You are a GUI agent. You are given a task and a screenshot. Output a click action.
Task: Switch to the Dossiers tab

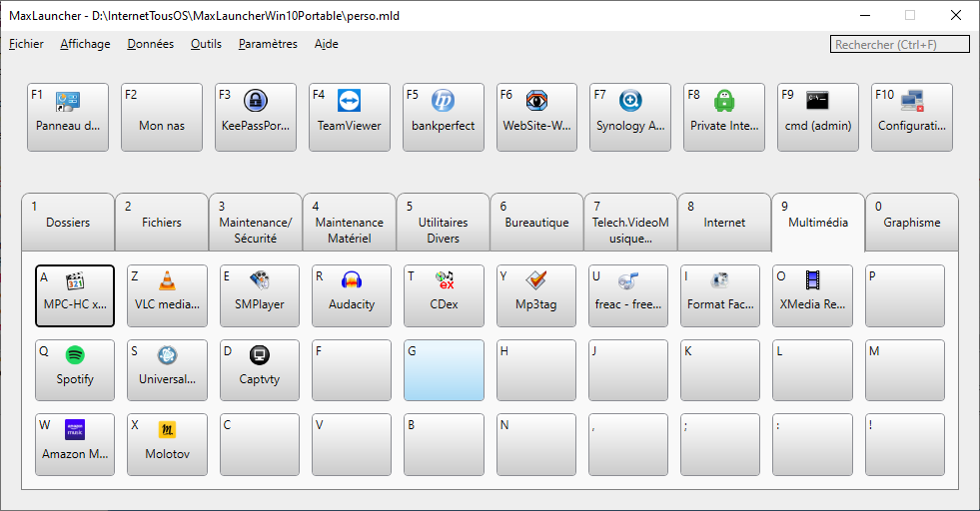pyautogui.click(x=68, y=222)
